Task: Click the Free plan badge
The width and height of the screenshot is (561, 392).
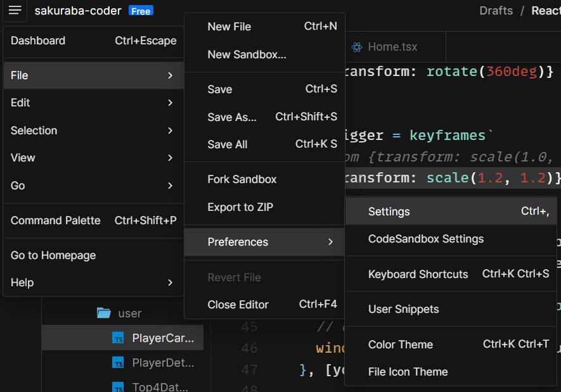Action: [x=141, y=11]
